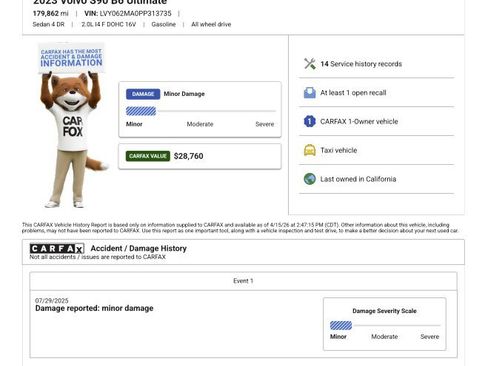Click the taxi vehicle icon

coord(310,150)
